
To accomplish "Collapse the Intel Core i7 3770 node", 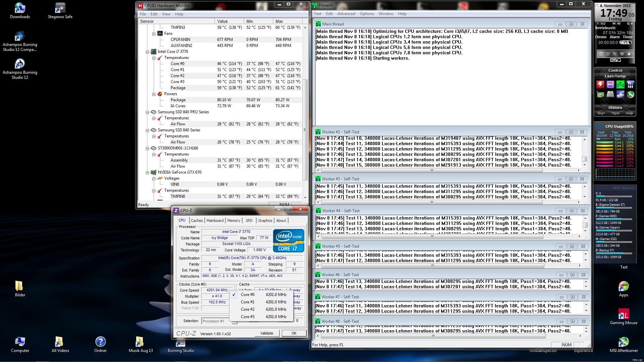I will (147, 52).
